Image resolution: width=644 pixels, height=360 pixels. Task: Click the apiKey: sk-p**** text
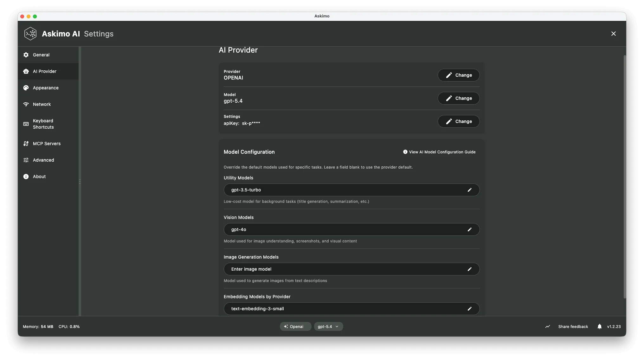242,123
